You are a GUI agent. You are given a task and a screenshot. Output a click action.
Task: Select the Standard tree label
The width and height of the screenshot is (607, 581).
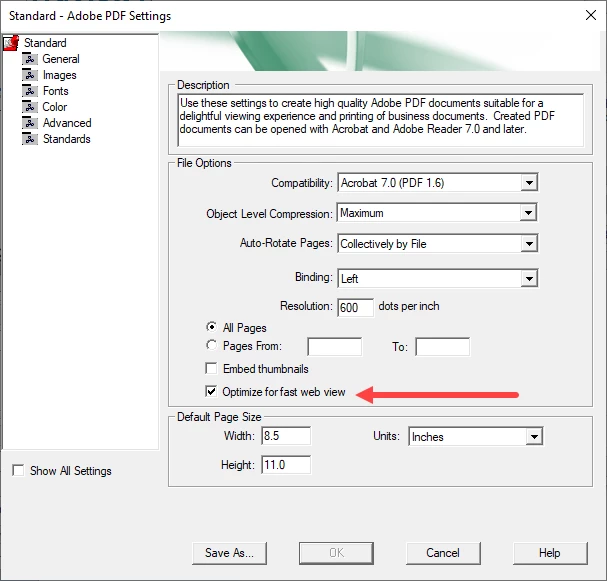pyautogui.click(x=45, y=43)
